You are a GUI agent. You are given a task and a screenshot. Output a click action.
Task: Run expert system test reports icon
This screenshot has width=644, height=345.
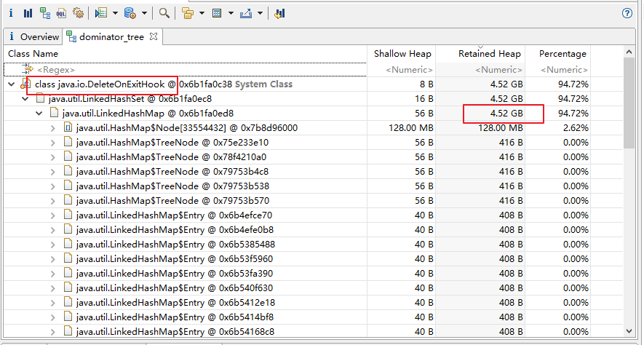click(x=100, y=13)
